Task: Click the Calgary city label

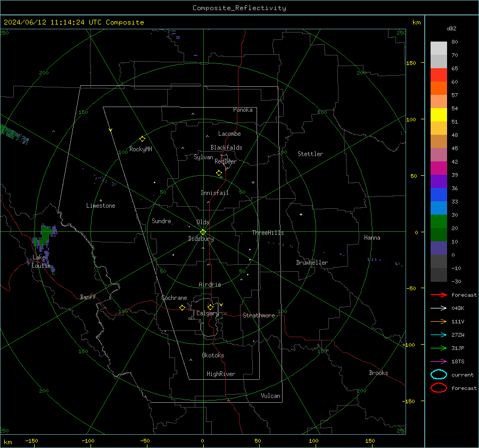Action: (208, 313)
